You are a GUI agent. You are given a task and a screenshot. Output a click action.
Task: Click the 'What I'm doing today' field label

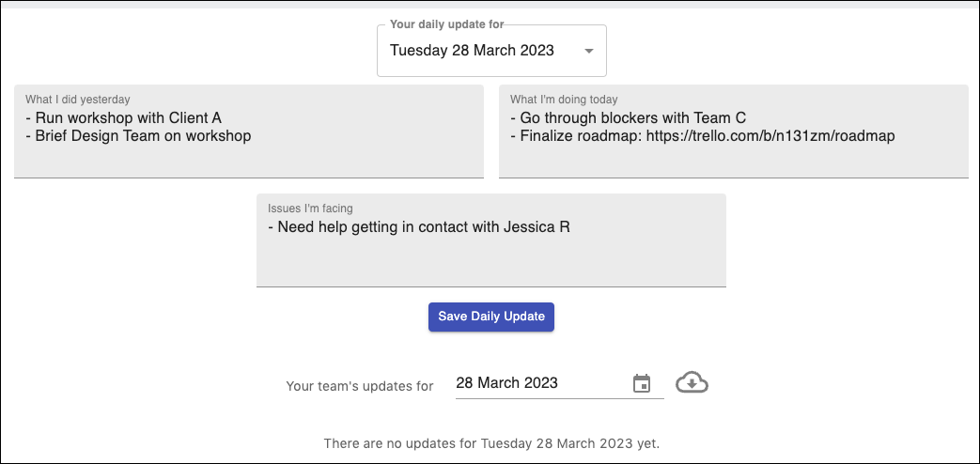tap(564, 100)
